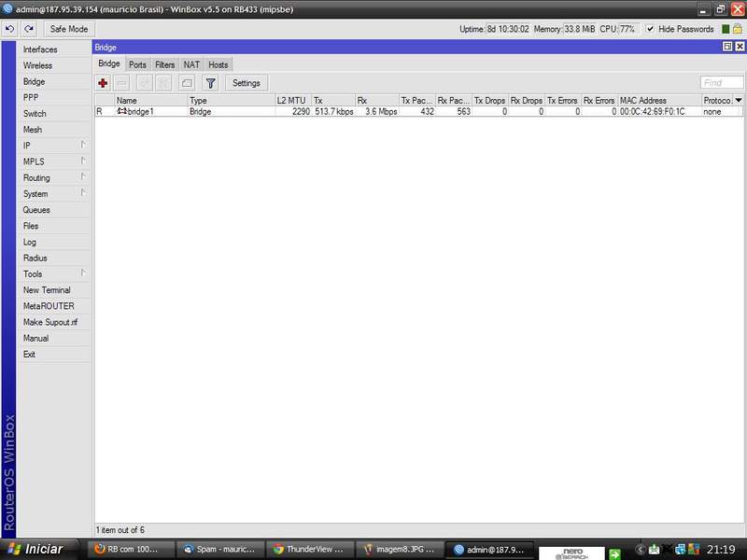Sort by MAC Address column header

(660, 101)
